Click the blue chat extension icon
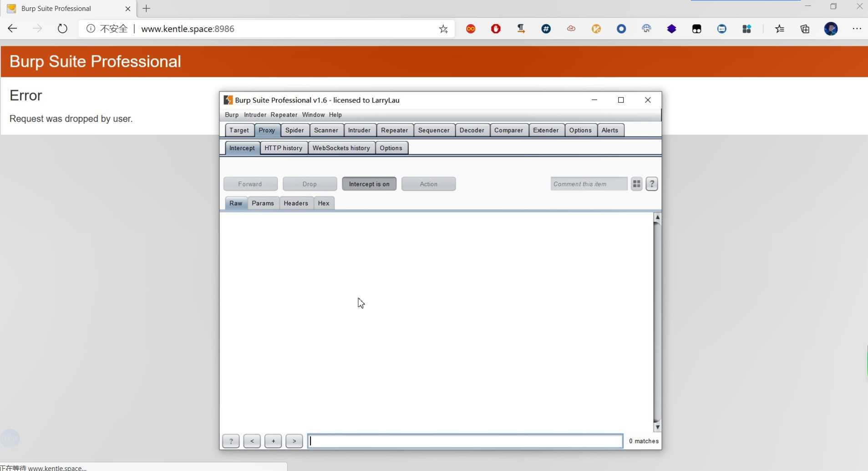Screen dimensions: 868x471 pos(721,29)
